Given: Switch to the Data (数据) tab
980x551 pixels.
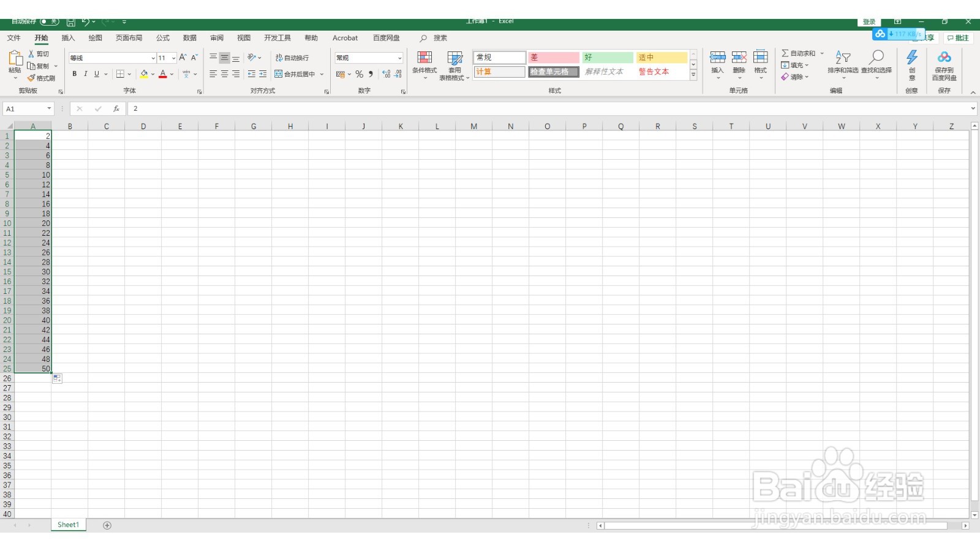Looking at the screenshot, I should coord(190,38).
